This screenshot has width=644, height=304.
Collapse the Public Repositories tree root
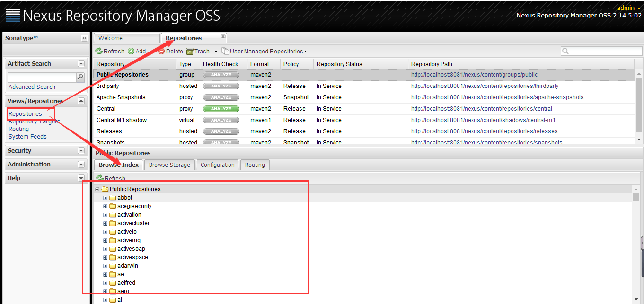(x=97, y=189)
